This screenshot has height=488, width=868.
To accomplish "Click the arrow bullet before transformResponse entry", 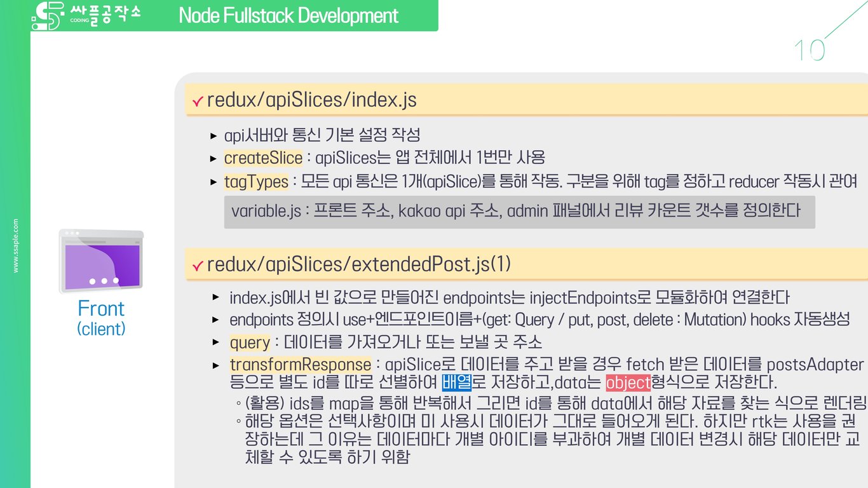I will (x=216, y=365).
